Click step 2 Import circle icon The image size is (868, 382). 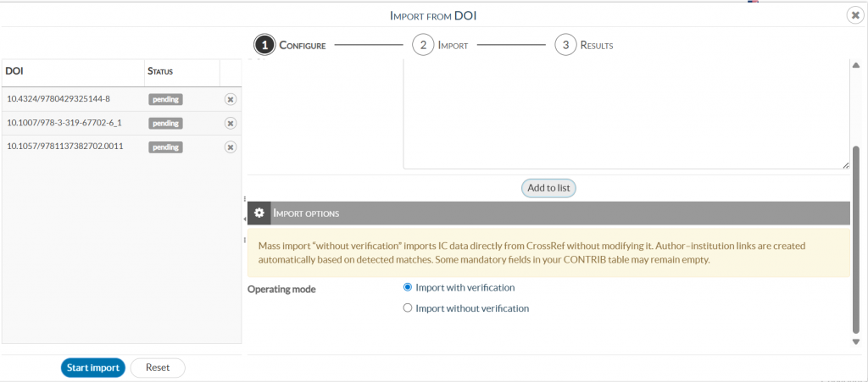click(x=423, y=45)
